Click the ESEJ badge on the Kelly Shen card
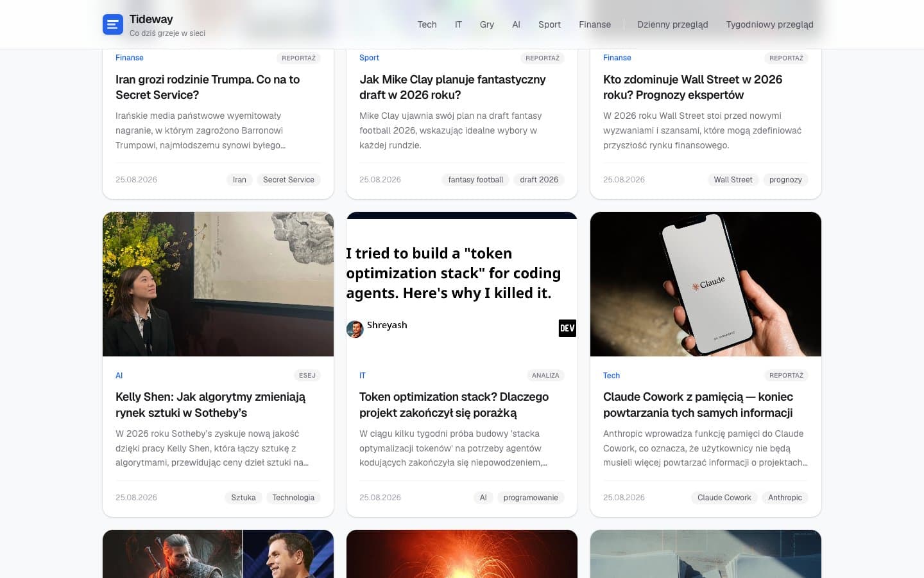The height and width of the screenshot is (578, 924). point(307,376)
